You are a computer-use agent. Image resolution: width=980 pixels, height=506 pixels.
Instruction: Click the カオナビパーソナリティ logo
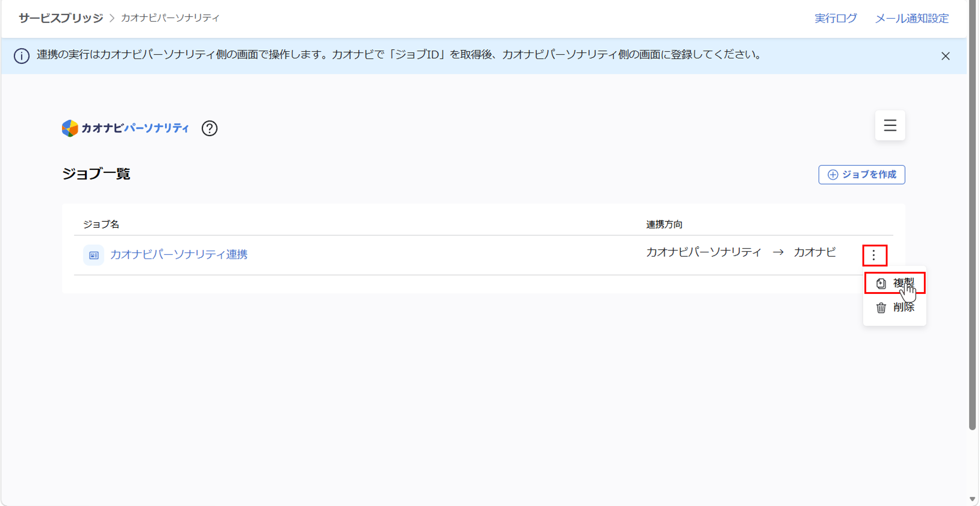click(x=126, y=128)
